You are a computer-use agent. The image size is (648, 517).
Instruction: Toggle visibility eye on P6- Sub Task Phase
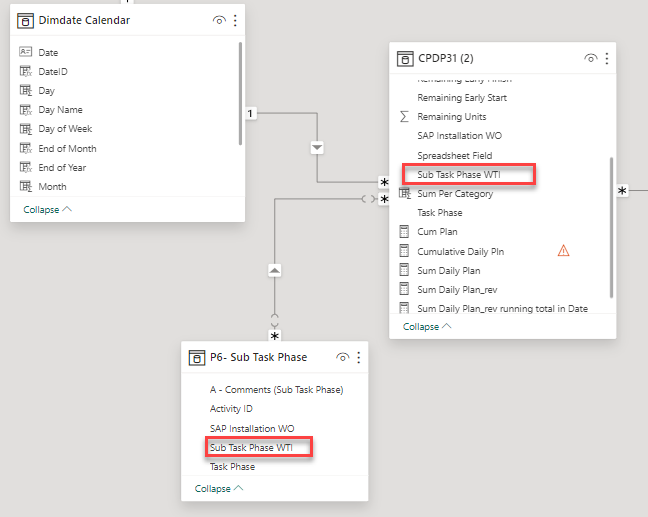coord(342,357)
